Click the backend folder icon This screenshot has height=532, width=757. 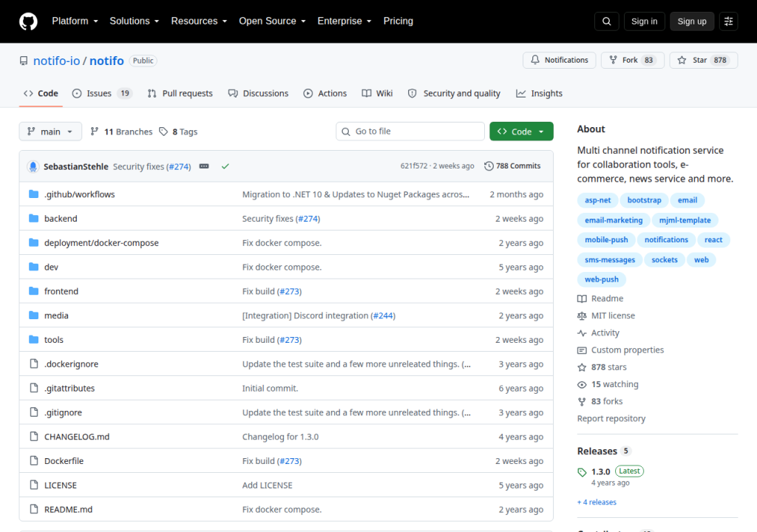(33, 218)
